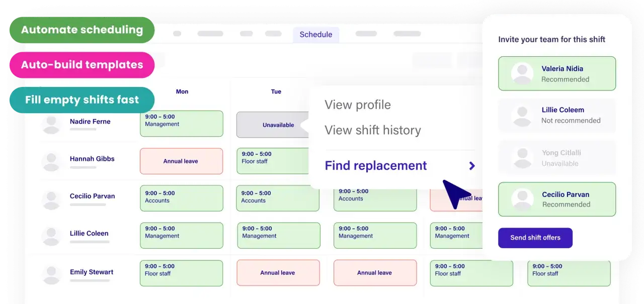Image resolution: width=644 pixels, height=304 pixels.
Task: Open Emily Stewart's Tuesday Annual leave block
Action: (278, 273)
